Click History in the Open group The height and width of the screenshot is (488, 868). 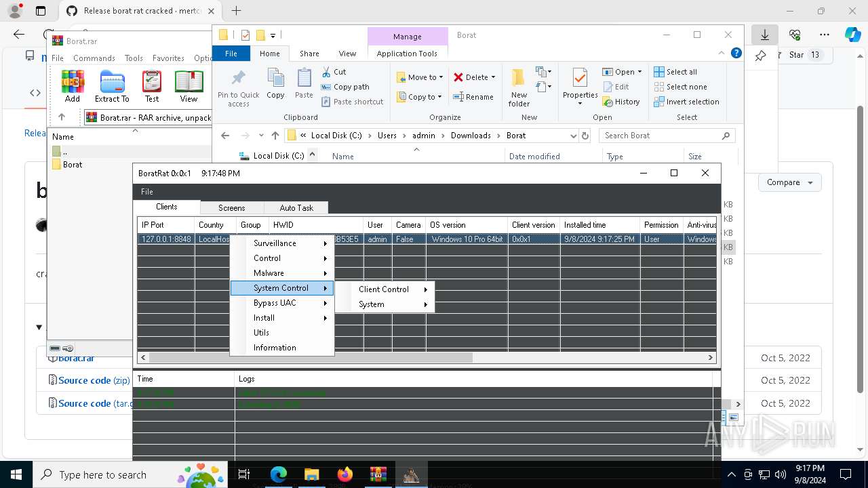(x=621, y=102)
